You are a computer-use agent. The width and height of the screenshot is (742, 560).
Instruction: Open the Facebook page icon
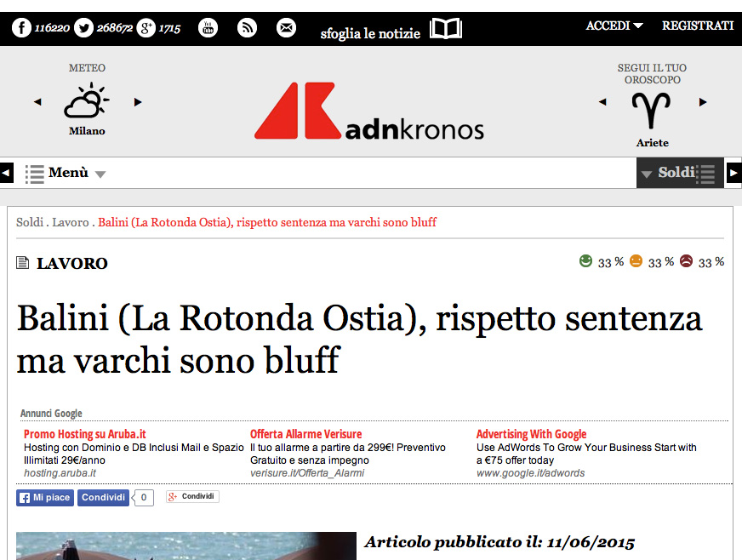[x=21, y=28]
